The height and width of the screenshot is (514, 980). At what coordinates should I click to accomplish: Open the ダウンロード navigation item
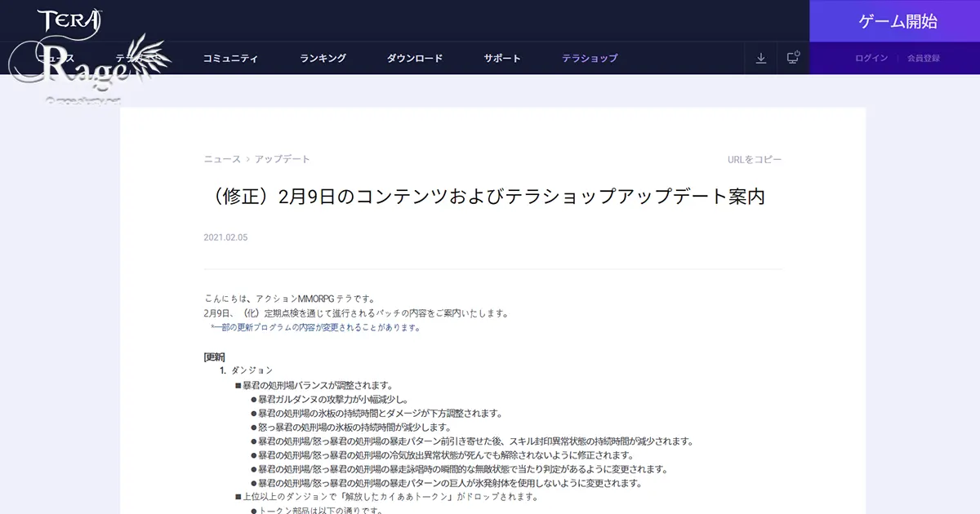click(x=416, y=58)
